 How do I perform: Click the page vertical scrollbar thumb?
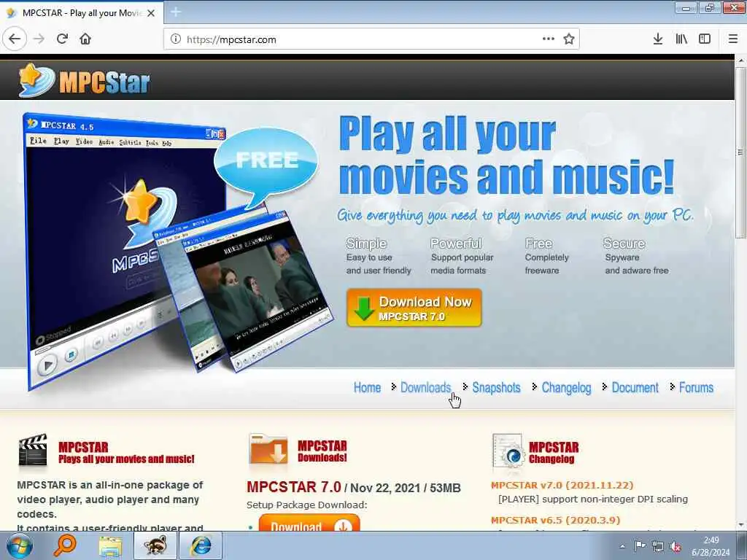[x=740, y=152]
